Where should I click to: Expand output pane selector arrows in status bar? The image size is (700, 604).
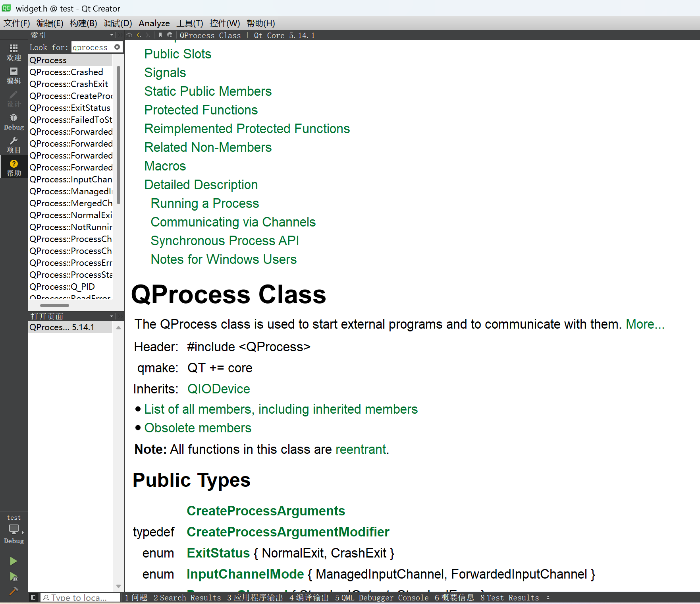tap(548, 598)
